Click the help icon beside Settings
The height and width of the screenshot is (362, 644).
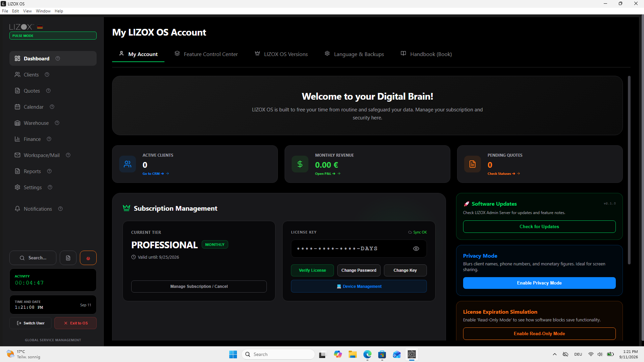50,187
